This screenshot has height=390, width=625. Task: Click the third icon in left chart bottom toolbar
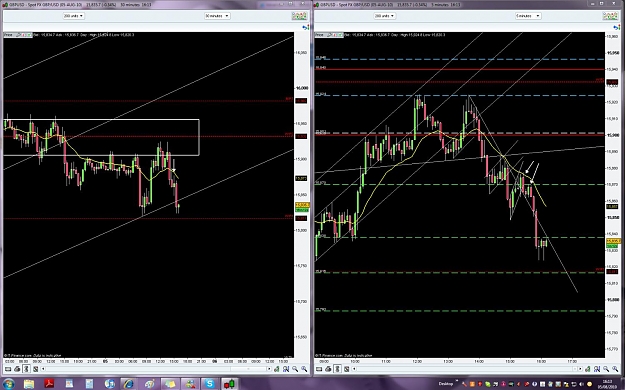[26, 369]
